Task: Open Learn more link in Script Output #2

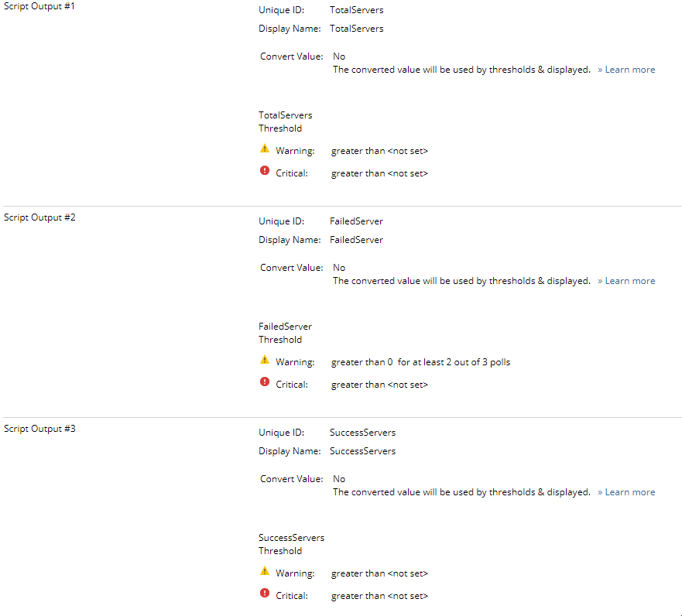Action: (629, 281)
